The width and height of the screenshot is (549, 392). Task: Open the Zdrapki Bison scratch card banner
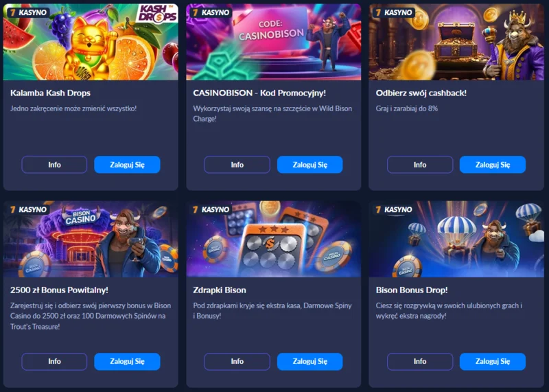point(273,239)
